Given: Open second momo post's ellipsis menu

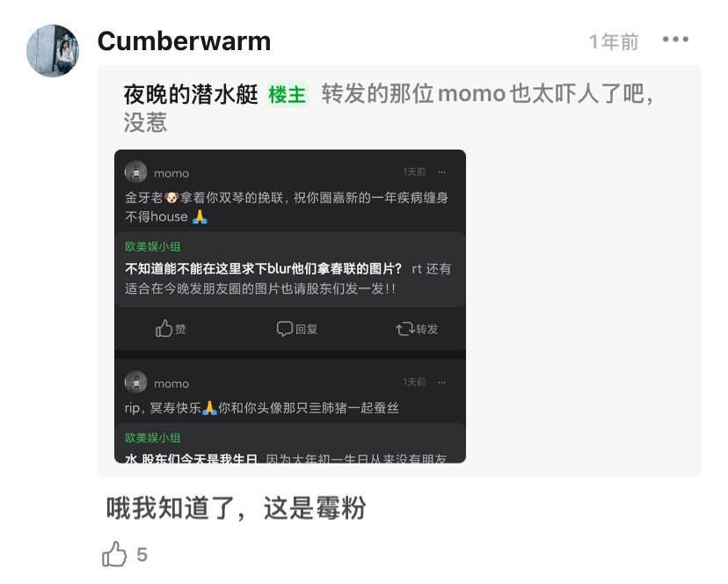Looking at the screenshot, I should coord(441,383).
